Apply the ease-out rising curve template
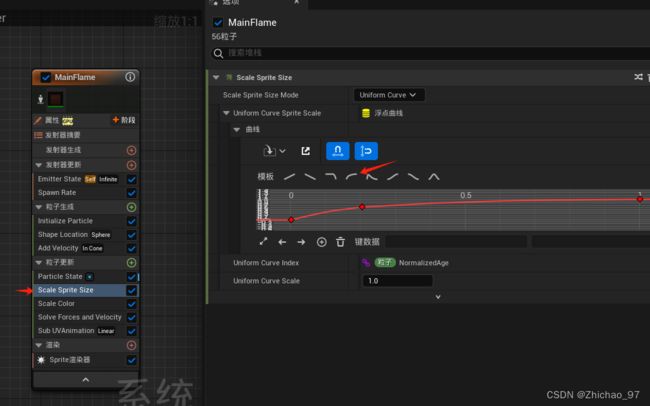Viewport: 650px width, 406px height. pos(352,177)
